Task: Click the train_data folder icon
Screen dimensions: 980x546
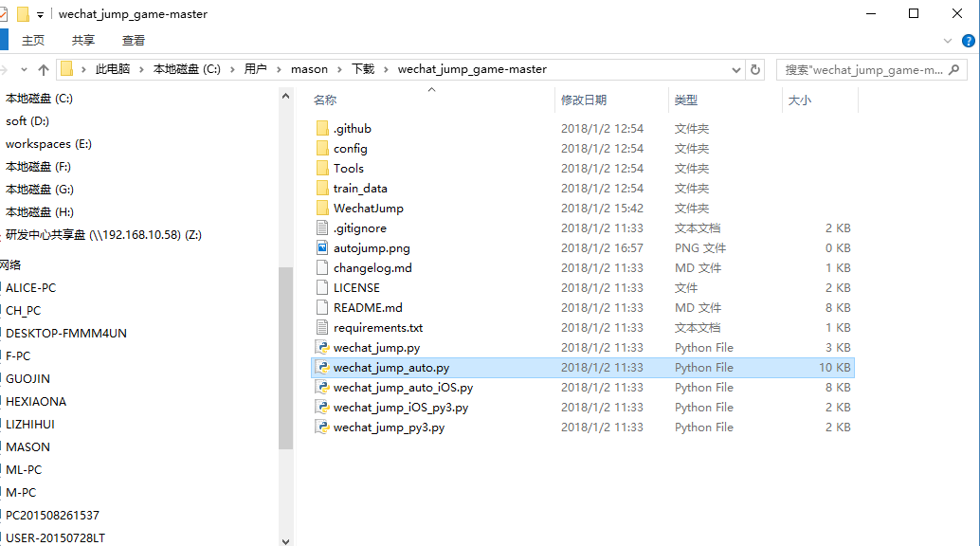Action: (x=322, y=189)
